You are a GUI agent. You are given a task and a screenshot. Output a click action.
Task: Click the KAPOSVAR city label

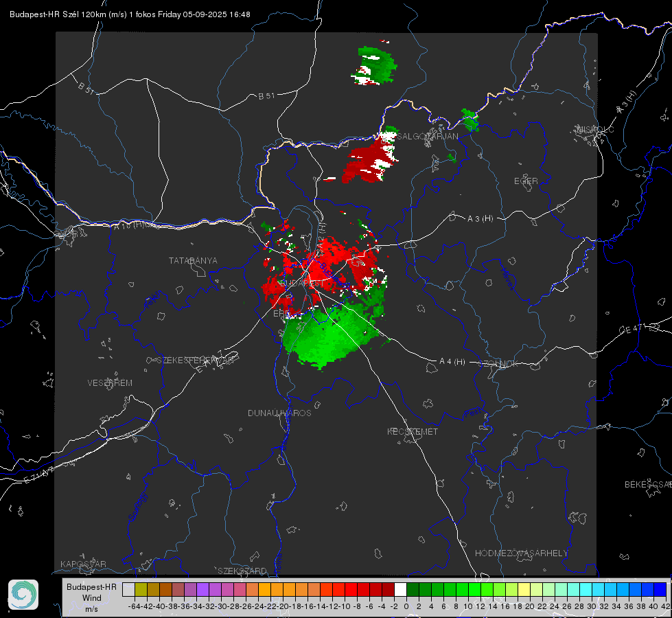point(83,564)
